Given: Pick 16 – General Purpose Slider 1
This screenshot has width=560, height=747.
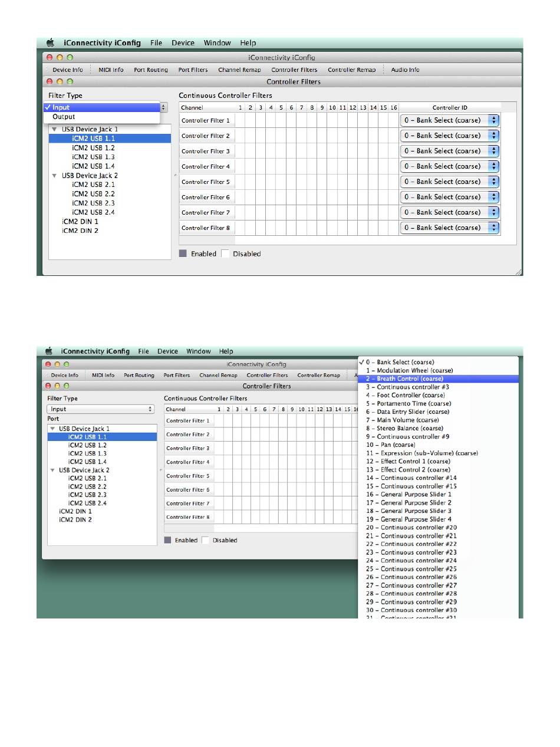Looking at the screenshot, I should coord(439,494).
